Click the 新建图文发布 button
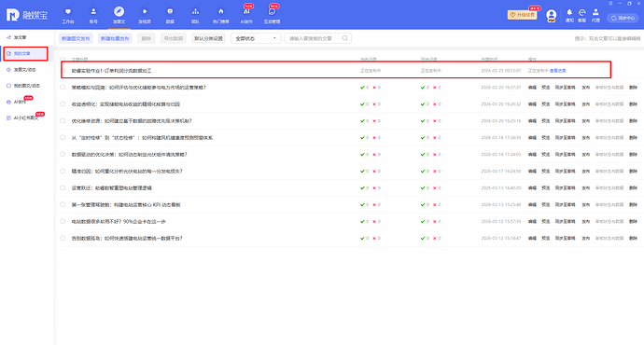This screenshot has height=345, width=644. [76, 38]
